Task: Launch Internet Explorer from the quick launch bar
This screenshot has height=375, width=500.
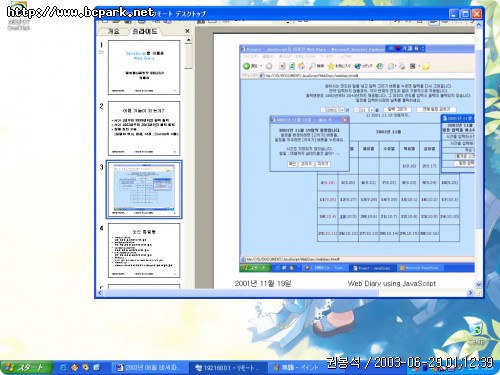Action: pyautogui.click(x=63, y=367)
